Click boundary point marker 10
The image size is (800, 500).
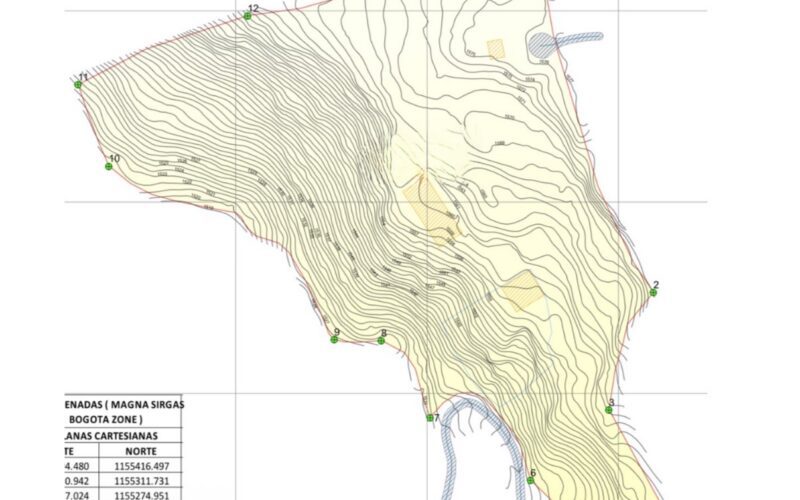coord(109,166)
